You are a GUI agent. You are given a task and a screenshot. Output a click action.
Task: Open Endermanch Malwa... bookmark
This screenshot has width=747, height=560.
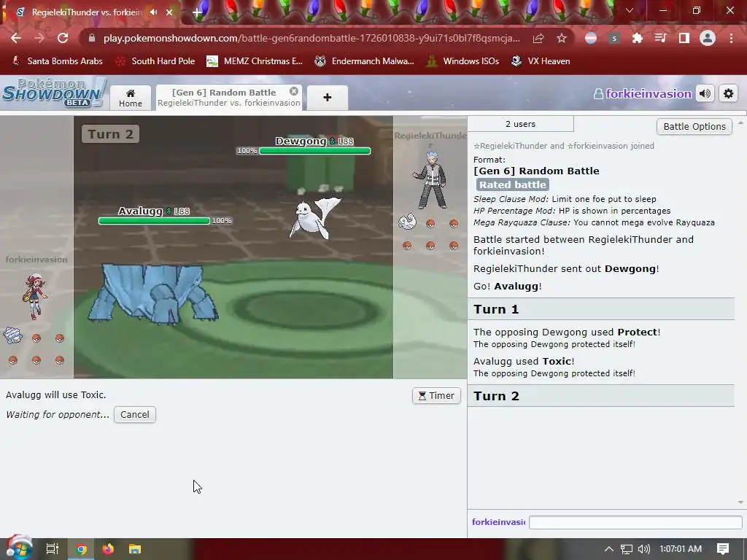[365, 61]
